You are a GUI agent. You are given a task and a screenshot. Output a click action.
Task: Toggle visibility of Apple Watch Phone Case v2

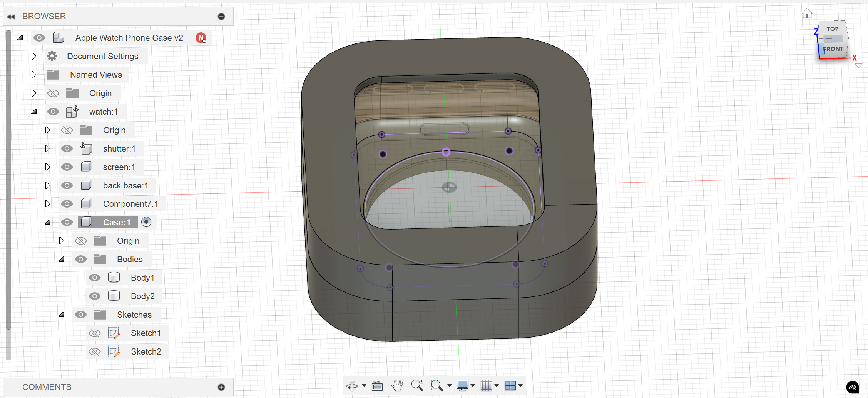coord(39,38)
